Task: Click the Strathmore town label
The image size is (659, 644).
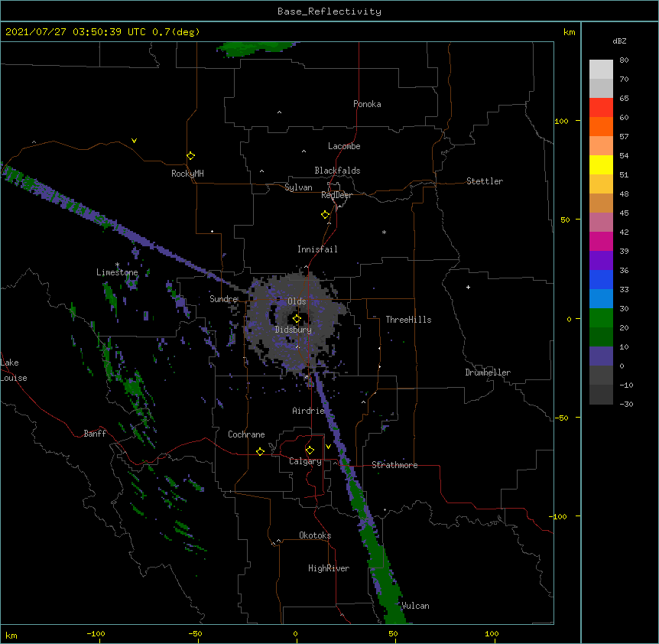Action: pyautogui.click(x=394, y=465)
